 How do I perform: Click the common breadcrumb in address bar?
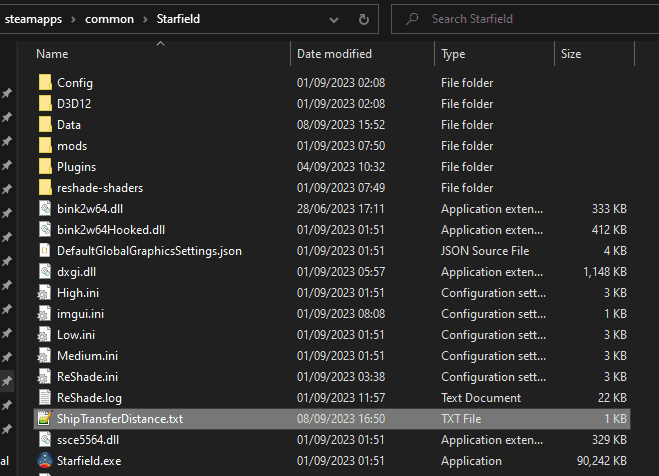click(x=110, y=19)
